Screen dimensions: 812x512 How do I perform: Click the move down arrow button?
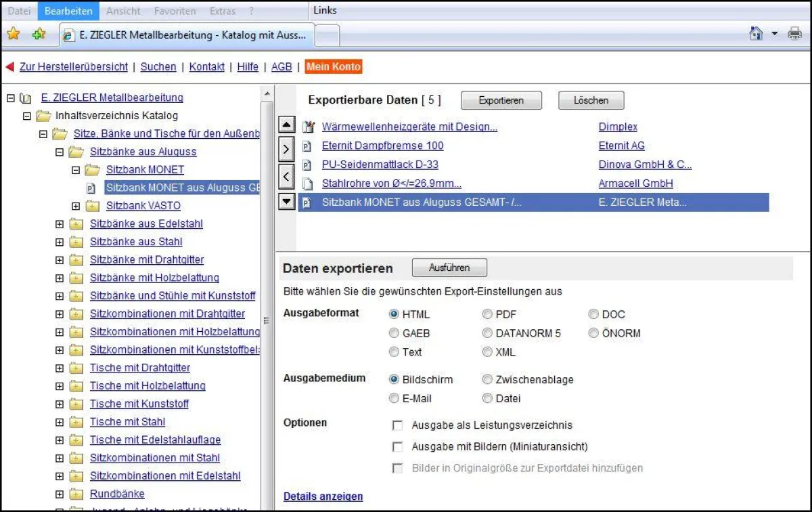tap(287, 201)
